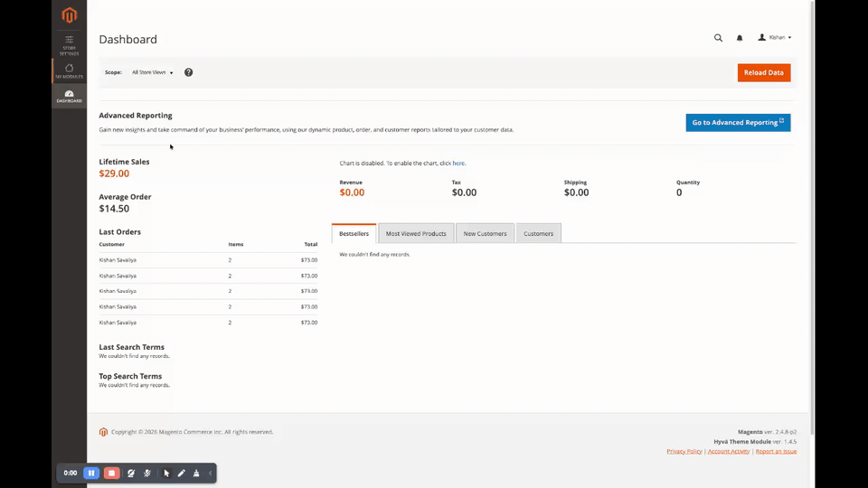Click the Dashboard page title
Screen dimensions: 868x488
click(x=127, y=39)
